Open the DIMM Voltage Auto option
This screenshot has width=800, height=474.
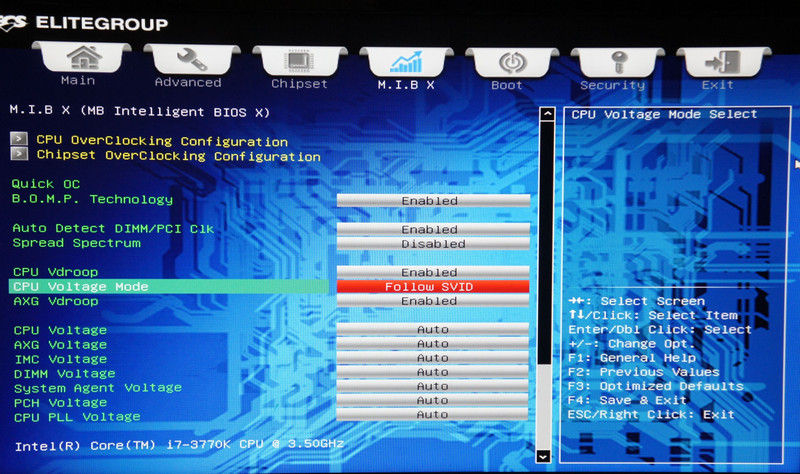pos(432,372)
